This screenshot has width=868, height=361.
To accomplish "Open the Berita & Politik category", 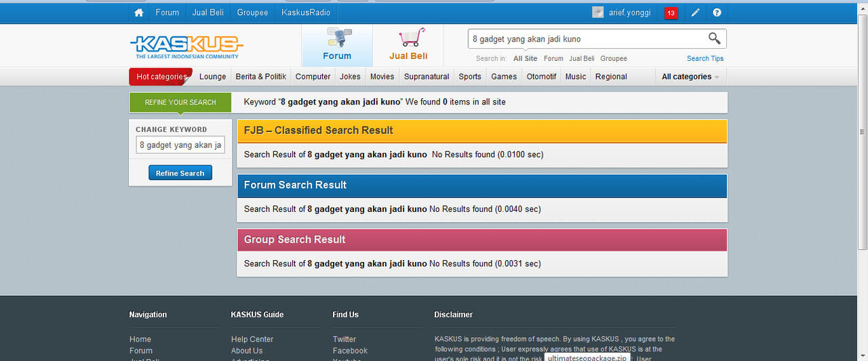I will click(x=261, y=77).
